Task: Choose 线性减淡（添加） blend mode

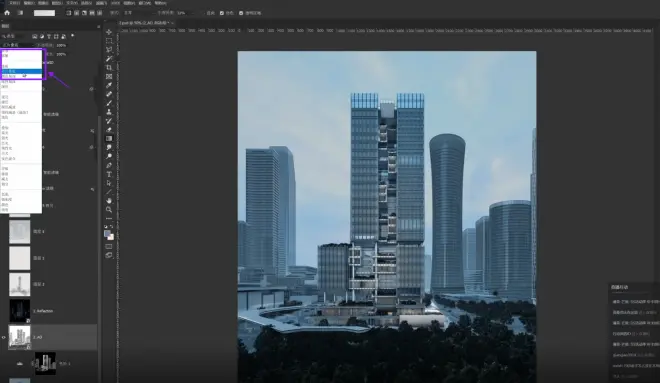Action: [x=21, y=112]
